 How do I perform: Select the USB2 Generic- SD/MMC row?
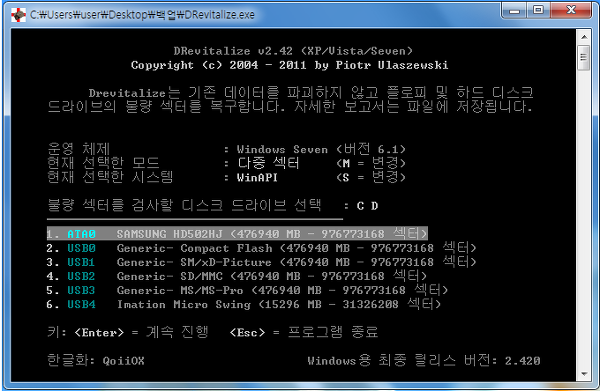[x=236, y=276]
